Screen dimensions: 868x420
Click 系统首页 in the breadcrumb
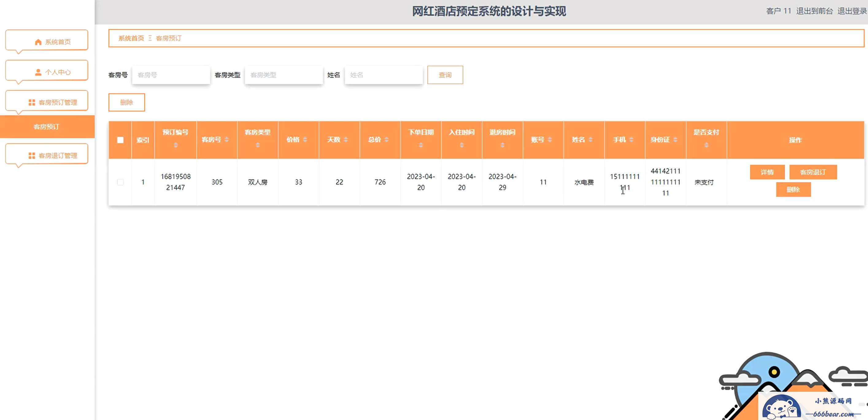pos(131,38)
